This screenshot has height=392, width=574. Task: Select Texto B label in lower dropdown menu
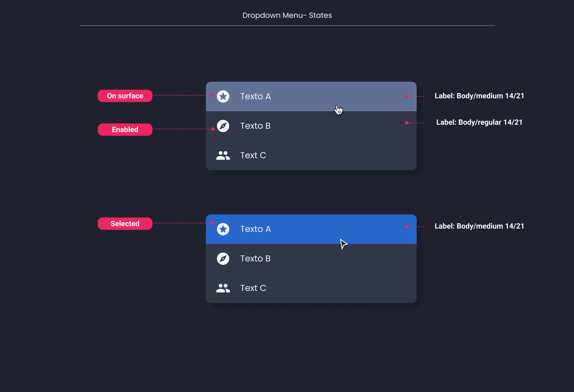255,259
